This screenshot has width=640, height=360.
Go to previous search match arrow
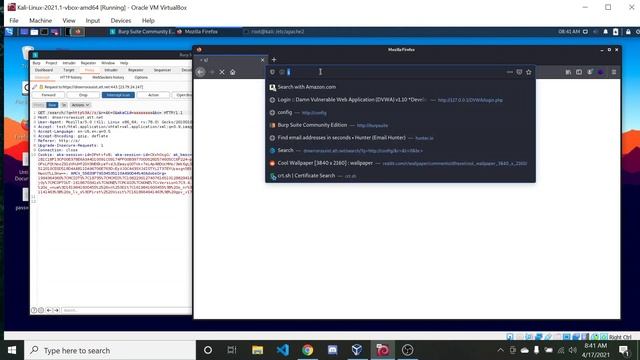coord(49,310)
